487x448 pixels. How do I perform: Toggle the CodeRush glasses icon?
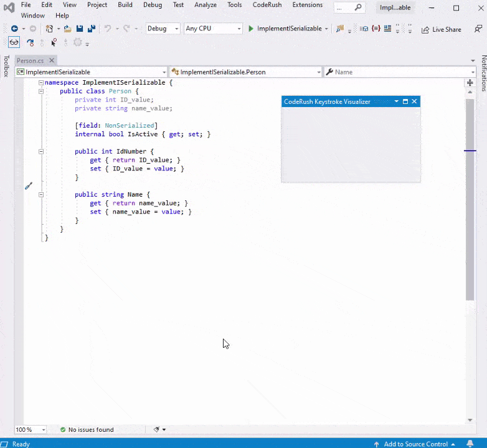14,42
